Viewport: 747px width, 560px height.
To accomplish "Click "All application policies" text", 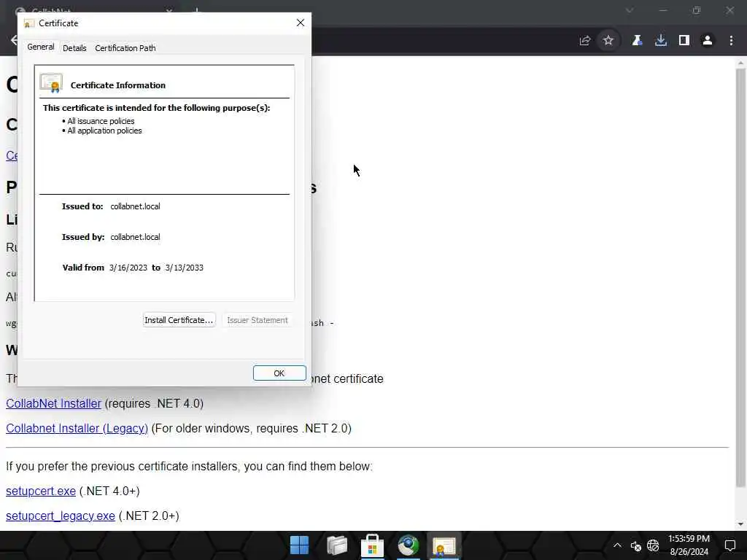I will [105, 131].
